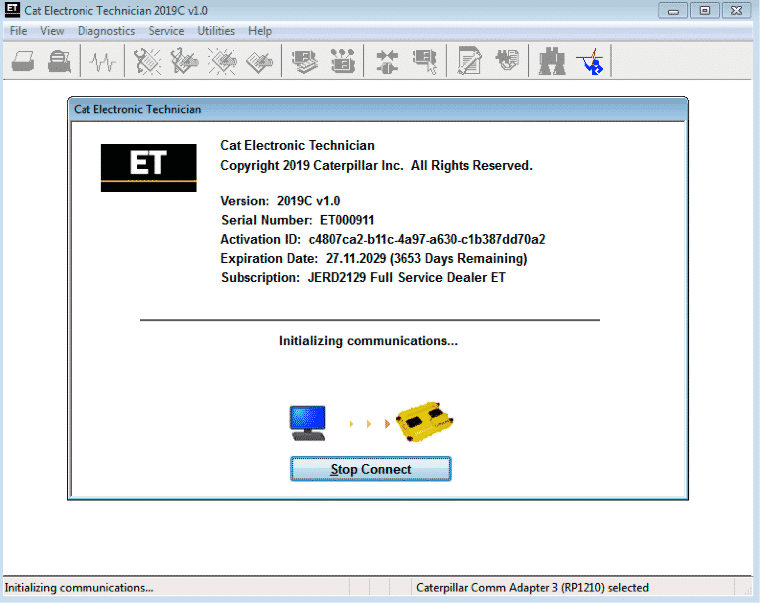The image size is (760, 603).
Task: Click the Print toolbar icon
Action: (23, 61)
